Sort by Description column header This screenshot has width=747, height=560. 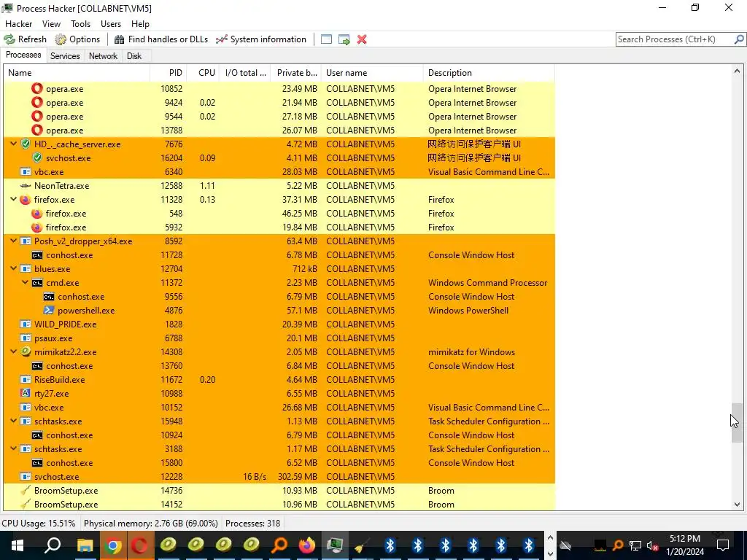pyautogui.click(x=489, y=73)
